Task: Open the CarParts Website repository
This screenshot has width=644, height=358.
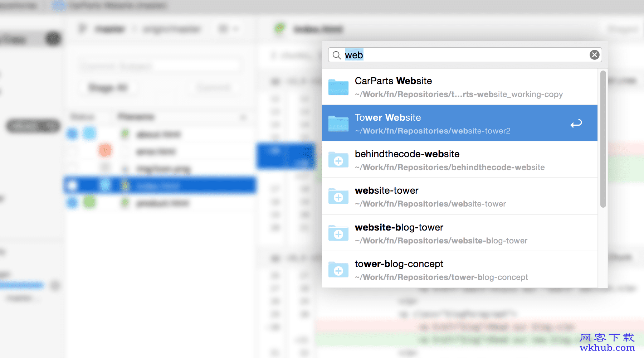Action: (460, 87)
